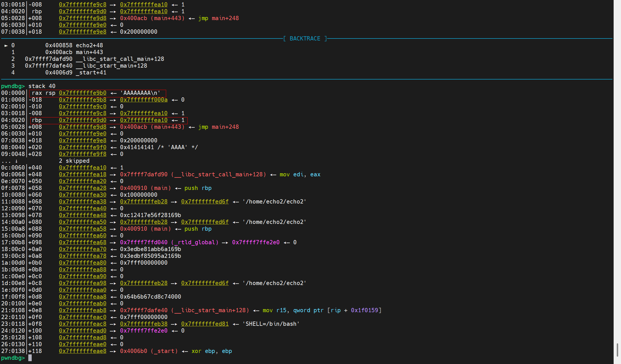Click the _start+41 backtrace frame entry
Image resolution: width=621 pixels, height=364 pixels.
coord(91,72)
